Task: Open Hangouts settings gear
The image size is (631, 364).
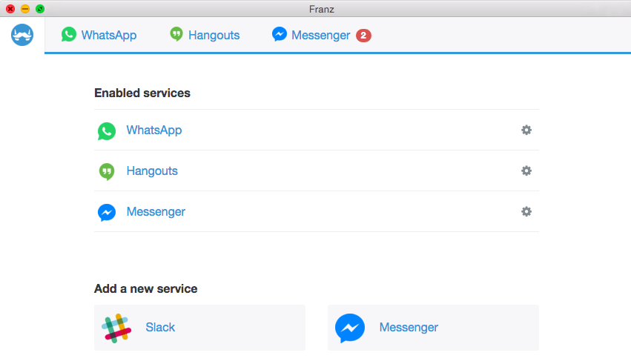Action: click(x=526, y=171)
